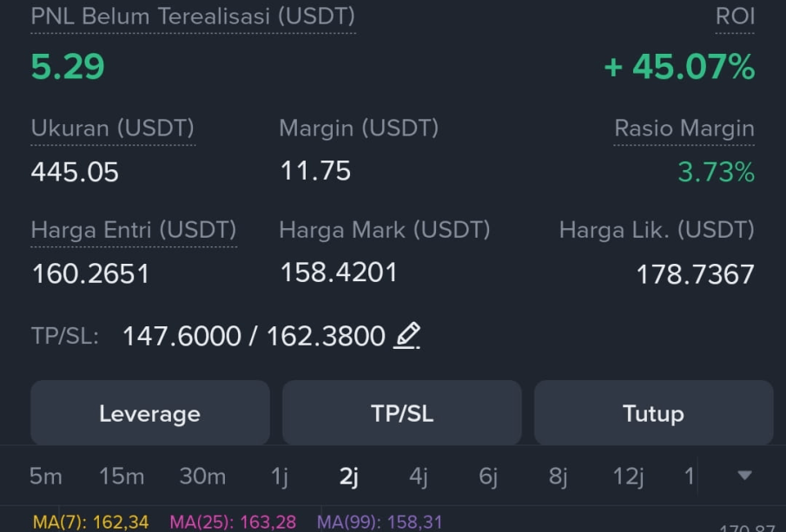
Task: Tap the Ukuran (USDT) label
Action: [x=113, y=128]
